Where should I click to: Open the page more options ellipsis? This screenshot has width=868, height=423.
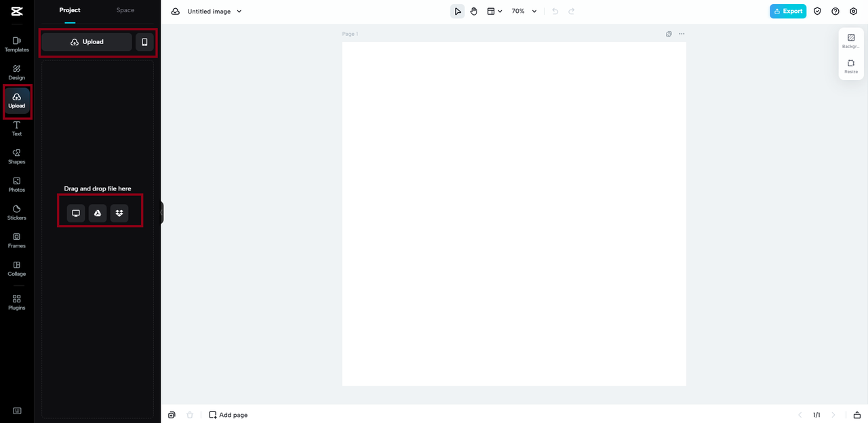pyautogui.click(x=682, y=34)
